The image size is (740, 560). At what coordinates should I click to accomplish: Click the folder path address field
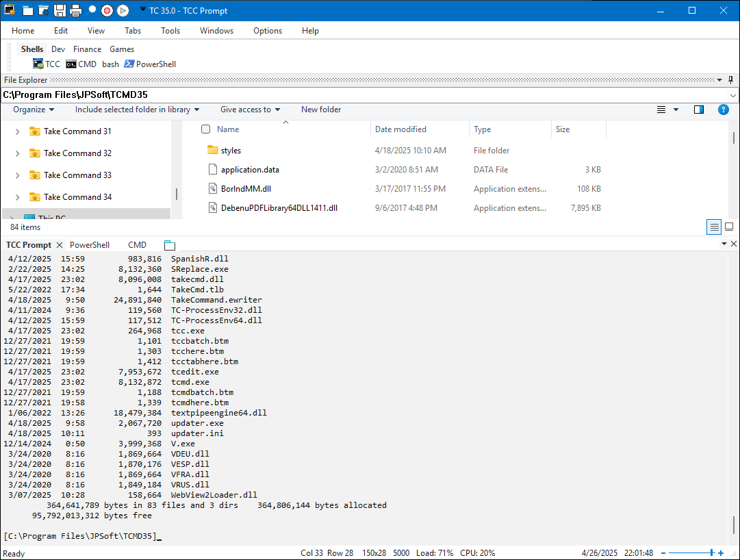tap(364, 95)
